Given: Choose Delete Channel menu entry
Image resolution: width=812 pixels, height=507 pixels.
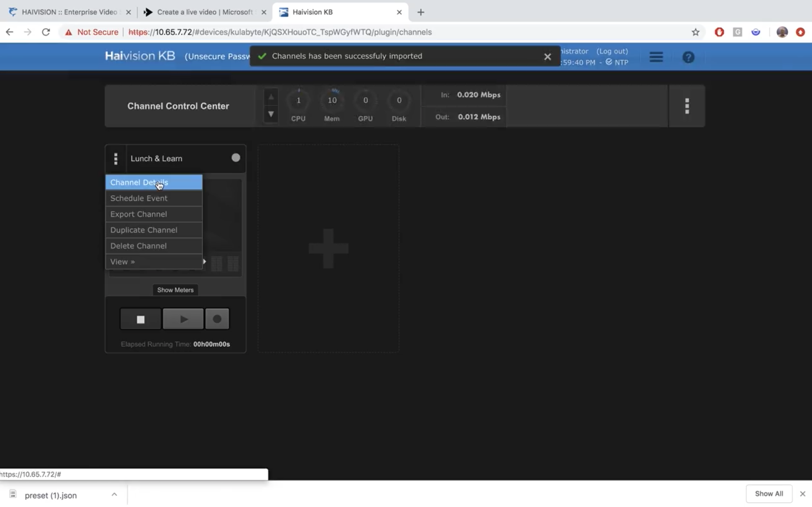Looking at the screenshot, I should pos(154,246).
